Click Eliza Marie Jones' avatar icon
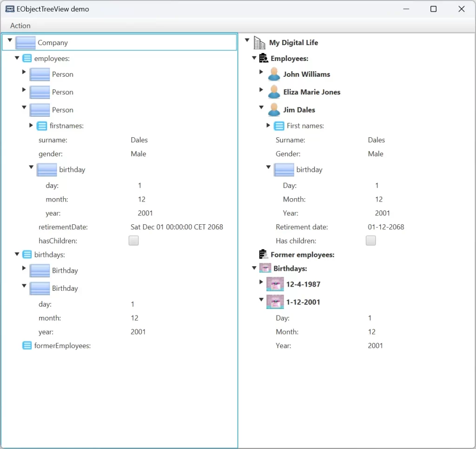 pos(274,92)
